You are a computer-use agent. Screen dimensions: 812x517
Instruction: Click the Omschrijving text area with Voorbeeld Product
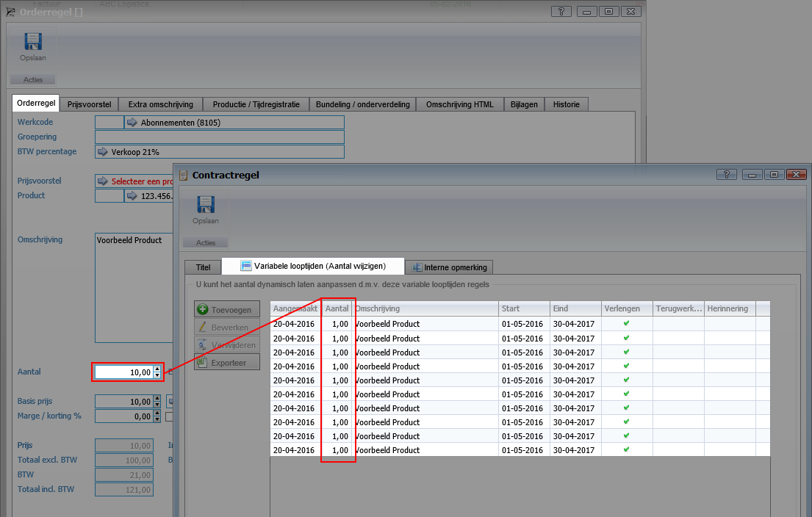coord(132,286)
